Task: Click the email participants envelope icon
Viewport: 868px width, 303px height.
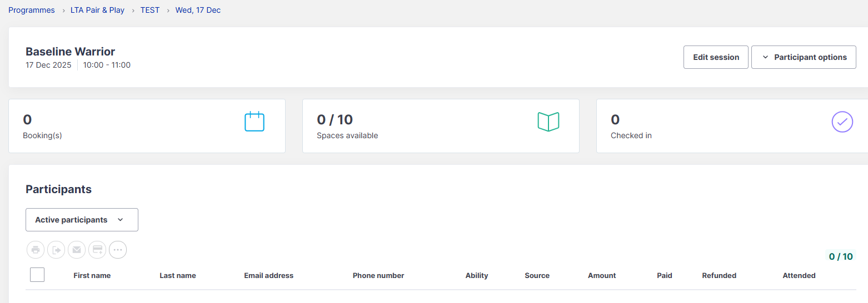Action: pos(77,250)
